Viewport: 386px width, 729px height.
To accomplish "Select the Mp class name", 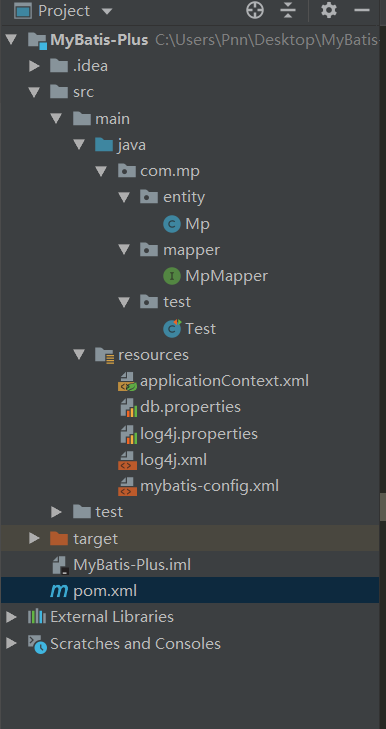I will tap(198, 224).
